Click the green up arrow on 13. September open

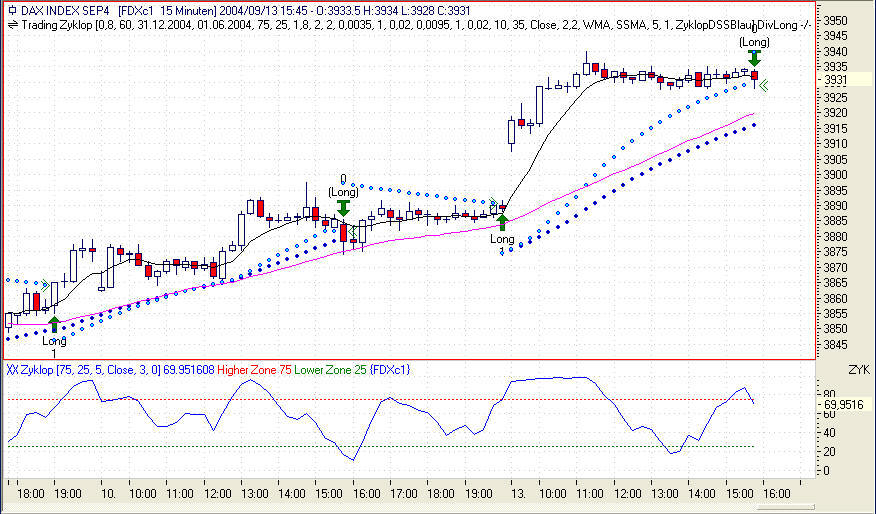[x=502, y=222]
